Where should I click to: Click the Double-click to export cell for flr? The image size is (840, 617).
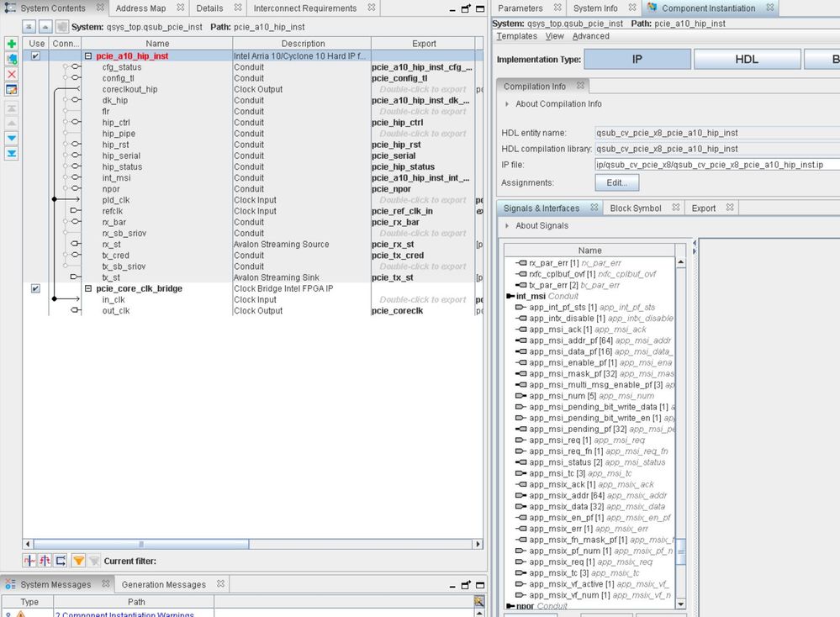423,112
